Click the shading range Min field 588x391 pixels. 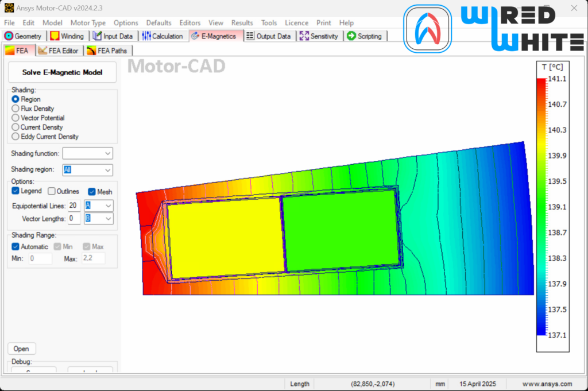click(41, 258)
